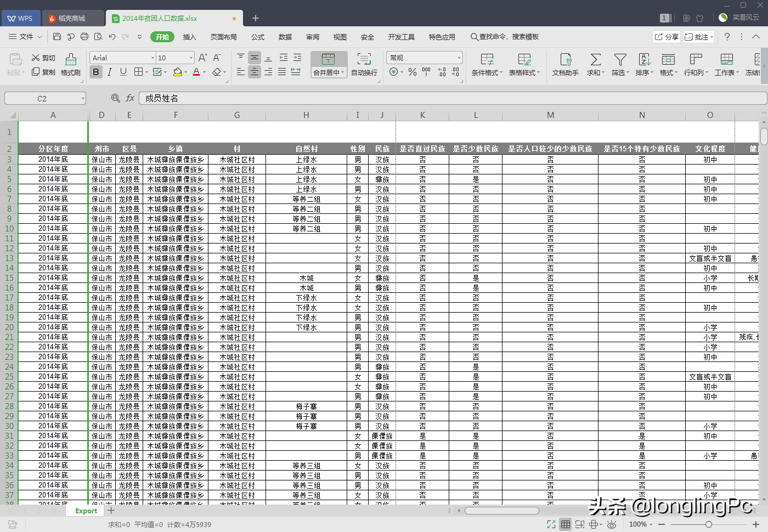The height and width of the screenshot is (532, 768).
Task: Click the fill color bucket swatch
Action: coord(177,72)
